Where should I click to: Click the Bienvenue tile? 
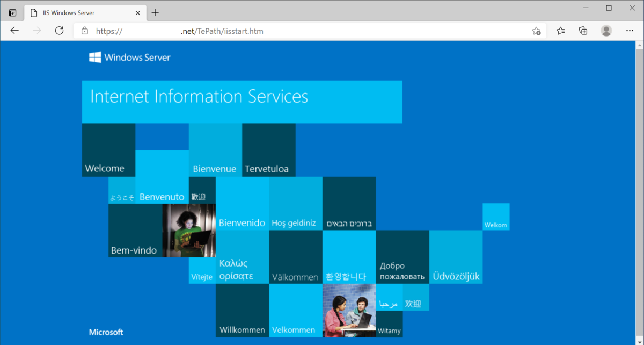click(215, 150)
